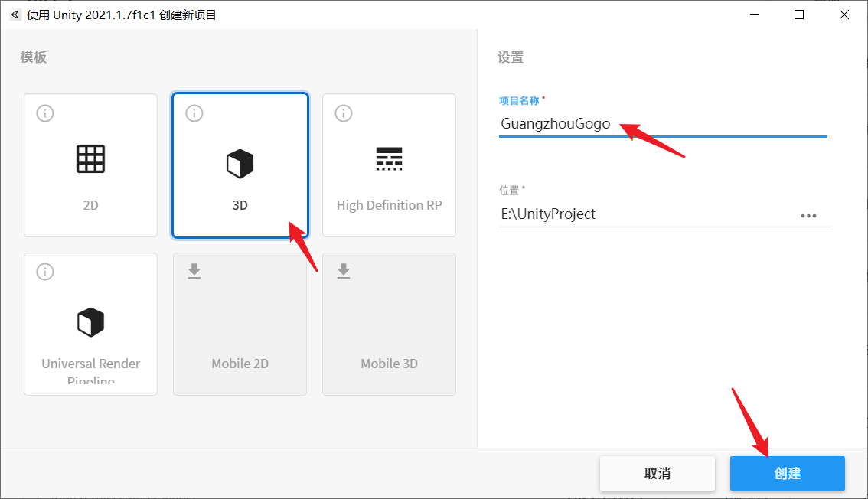Click the Universal Render Pipeline cube icon
The height and width of the screenshot is (499, 868).
[91, 322]
